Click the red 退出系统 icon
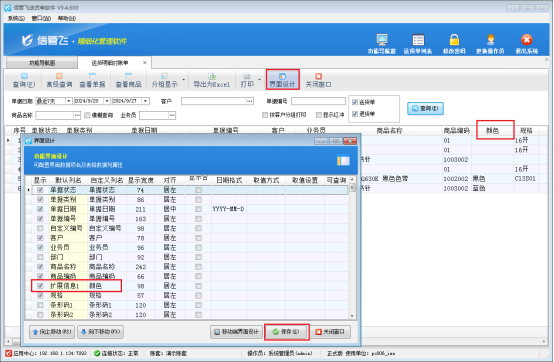The height and width of the screenshot is (362, 554). click(x=526, y=40)
